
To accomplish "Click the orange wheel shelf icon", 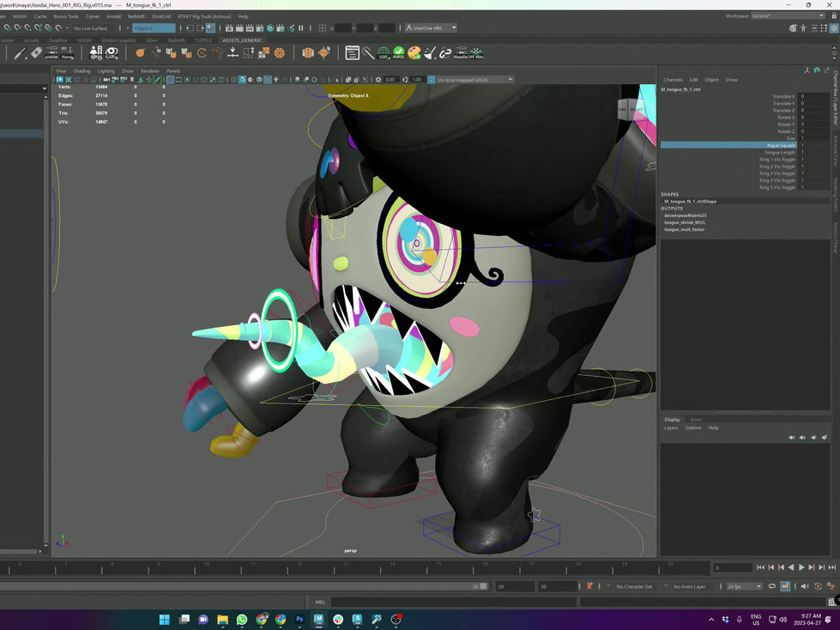I will click(x=279, y=52).
